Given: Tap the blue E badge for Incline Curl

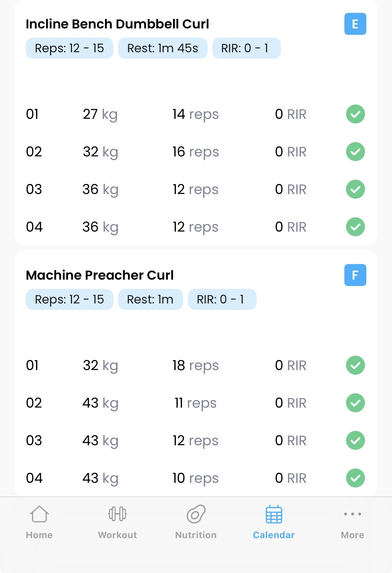Looking at the screenshot, I should (x=355, y=24).
